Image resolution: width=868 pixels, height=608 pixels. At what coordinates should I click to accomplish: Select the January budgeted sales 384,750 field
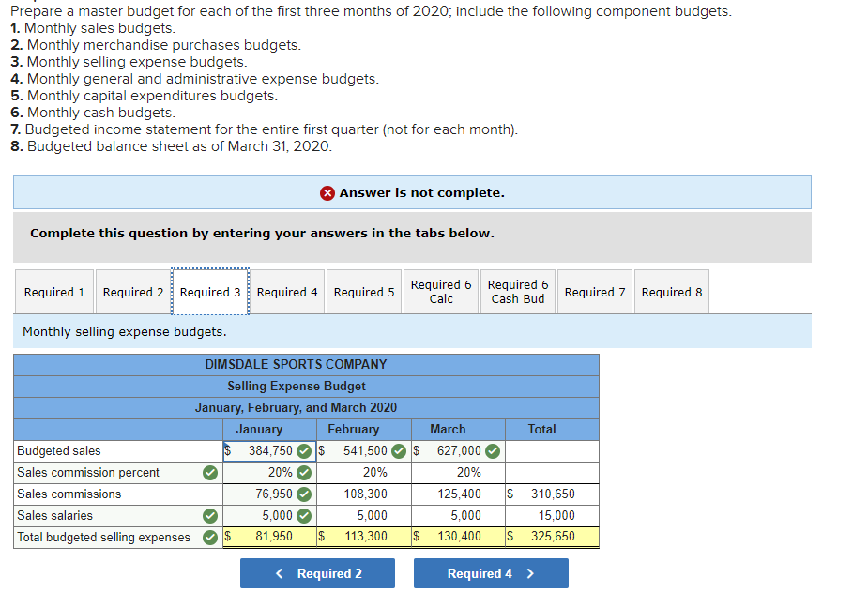tap(269, 450)
